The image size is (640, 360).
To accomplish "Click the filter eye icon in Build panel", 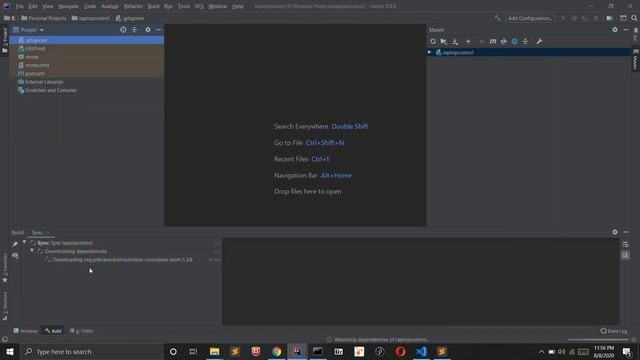I will [15, 256].
